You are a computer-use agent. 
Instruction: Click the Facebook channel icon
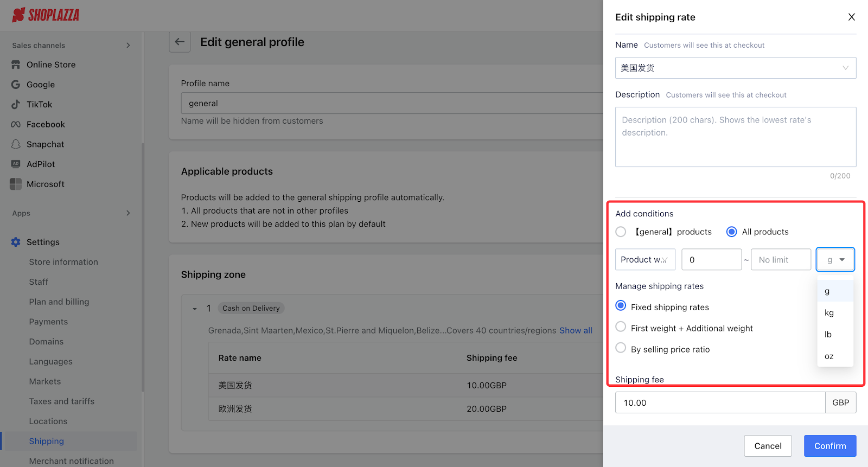coord(16,124)
